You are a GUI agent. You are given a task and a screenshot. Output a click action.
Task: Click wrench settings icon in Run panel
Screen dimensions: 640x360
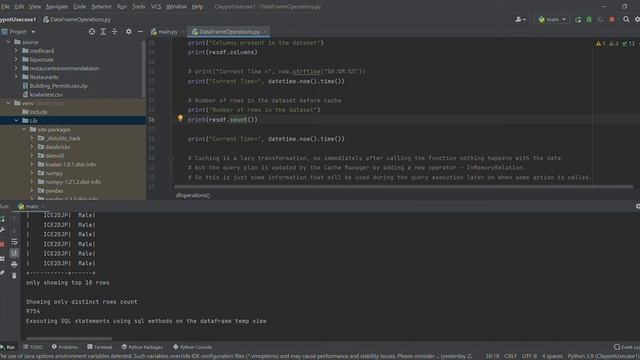pyautogui.click(x=3, y=230)
